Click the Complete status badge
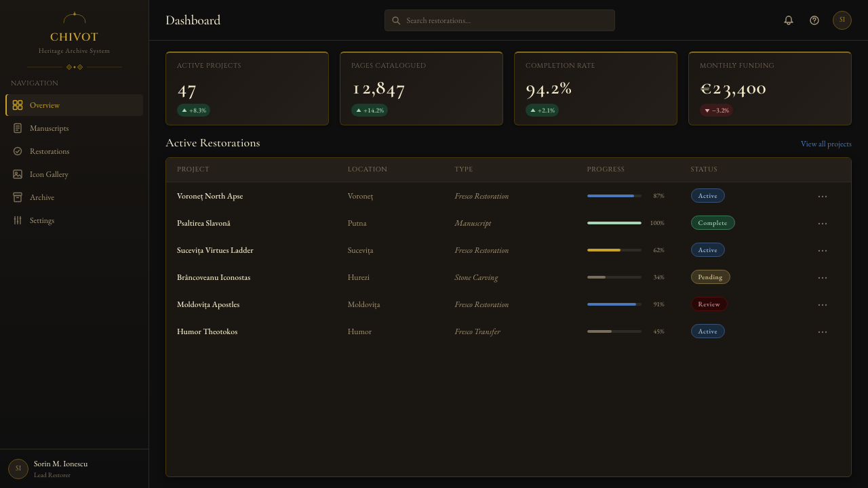868x488 pixels. tap(713, 223)
